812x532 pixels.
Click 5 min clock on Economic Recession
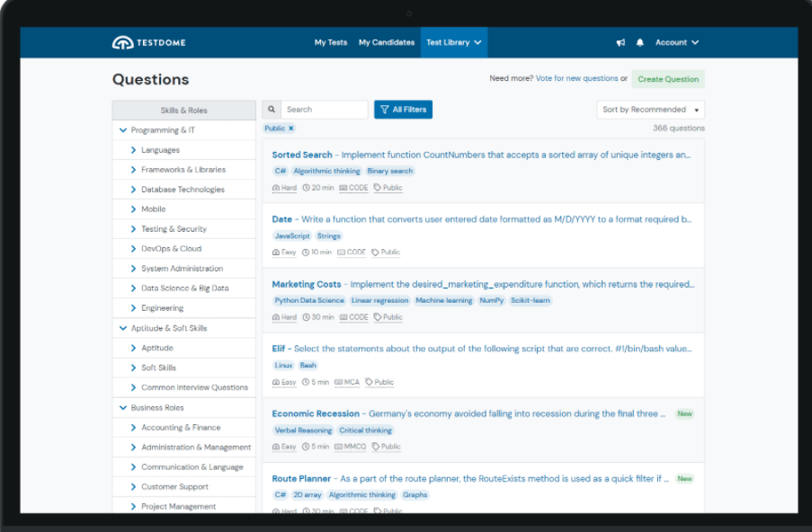click(x=306, y=447)
